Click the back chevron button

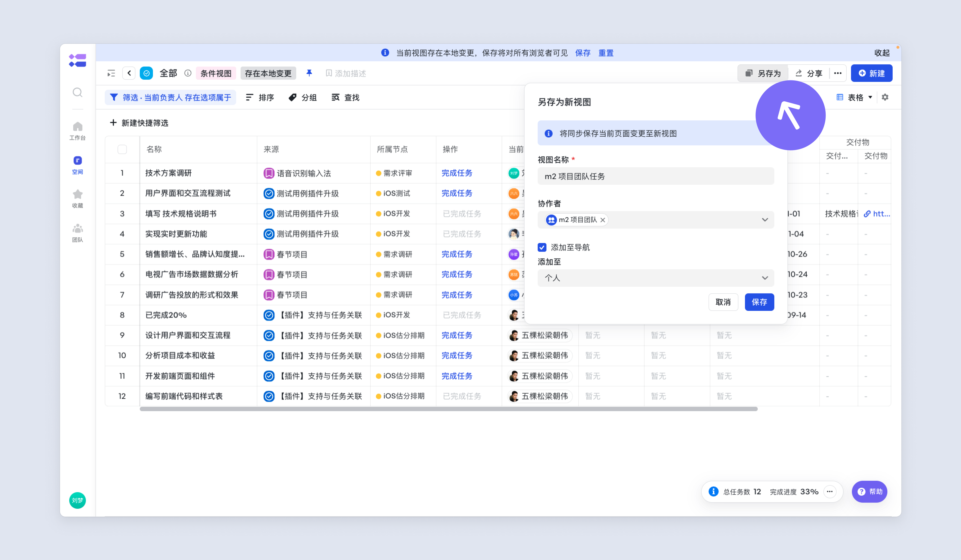(x=129, y=73)
